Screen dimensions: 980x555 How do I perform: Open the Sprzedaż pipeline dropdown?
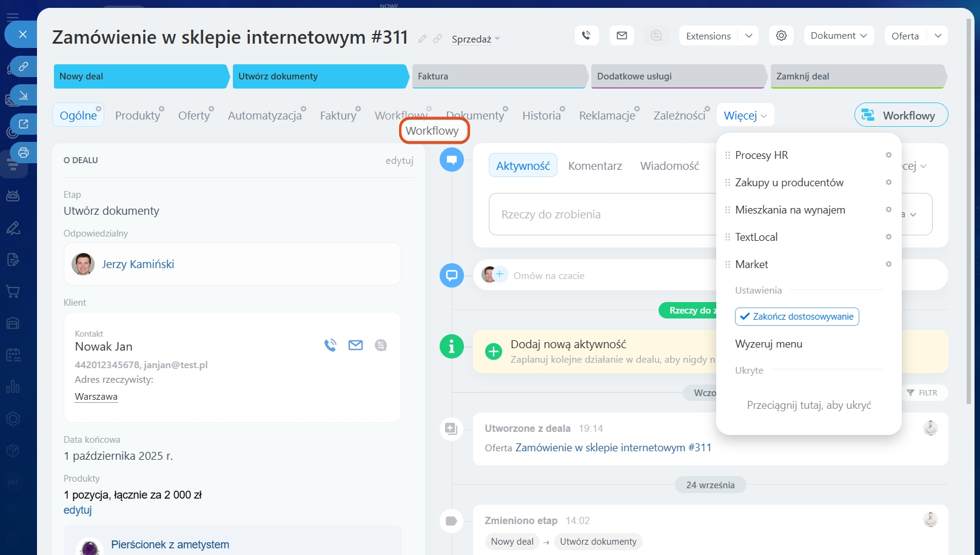pyautogui.click(x=475, y=39)
